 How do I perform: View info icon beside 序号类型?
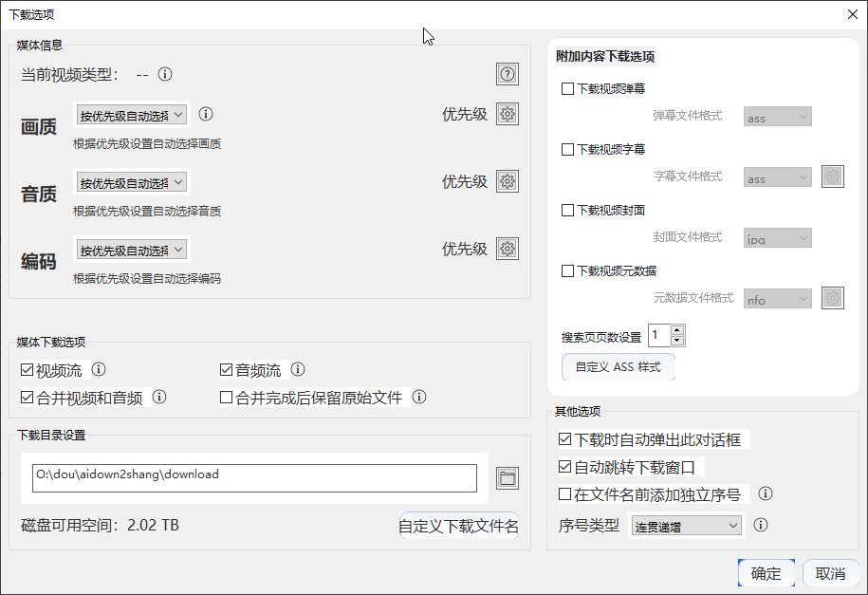click(x=760, y=525)
